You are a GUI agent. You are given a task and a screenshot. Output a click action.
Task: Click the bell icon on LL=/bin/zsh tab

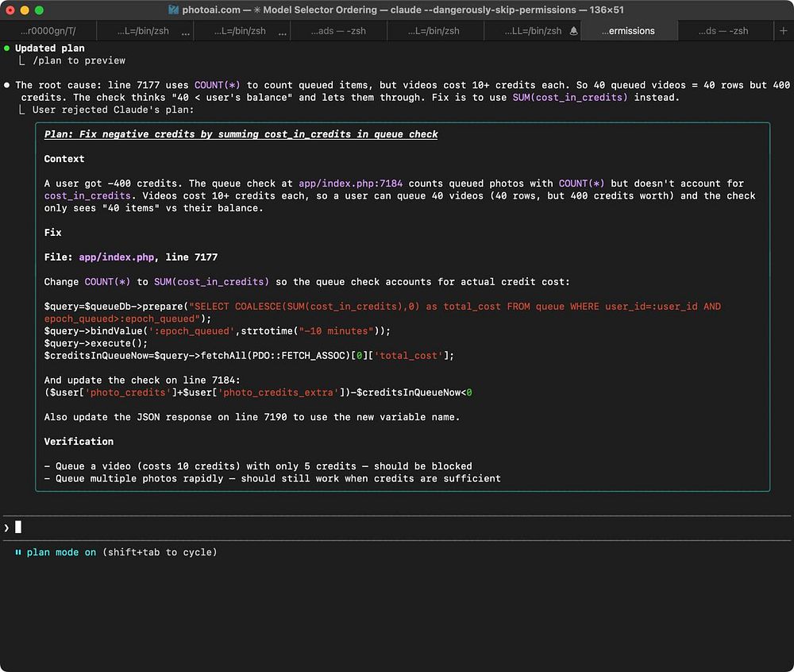click(573, 31)
